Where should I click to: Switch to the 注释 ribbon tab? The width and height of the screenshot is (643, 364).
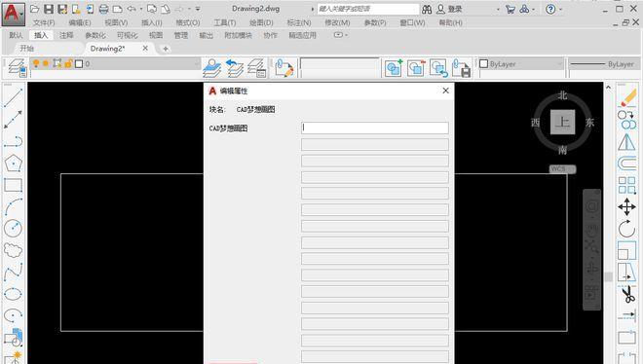coord(66,35)
